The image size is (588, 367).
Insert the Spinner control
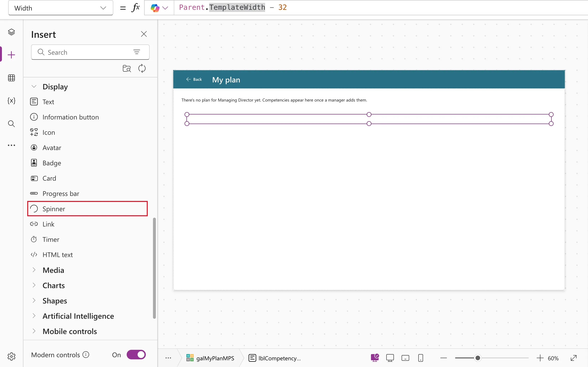87,209
